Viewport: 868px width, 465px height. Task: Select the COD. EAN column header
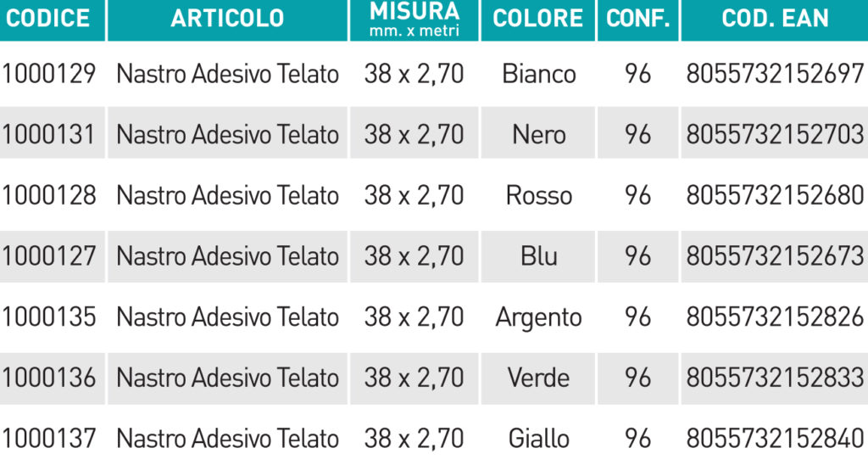pyautogui.click(x=775, y=19)
